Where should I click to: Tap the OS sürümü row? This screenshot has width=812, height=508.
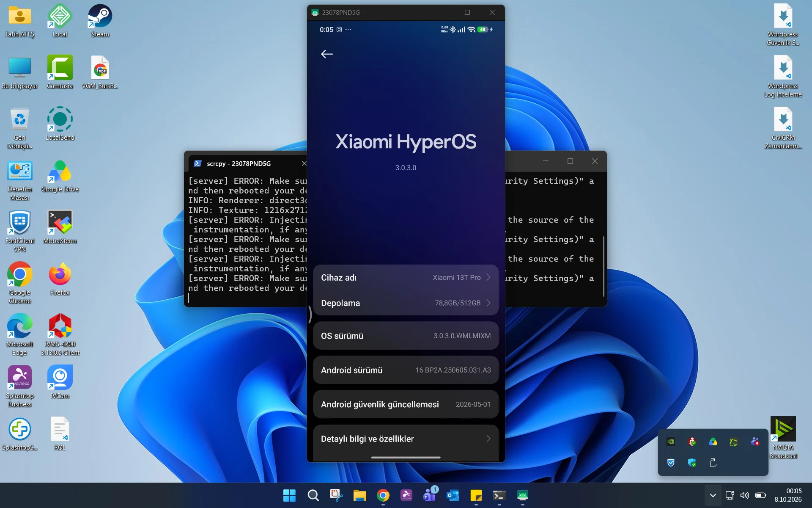click(406, 336)
